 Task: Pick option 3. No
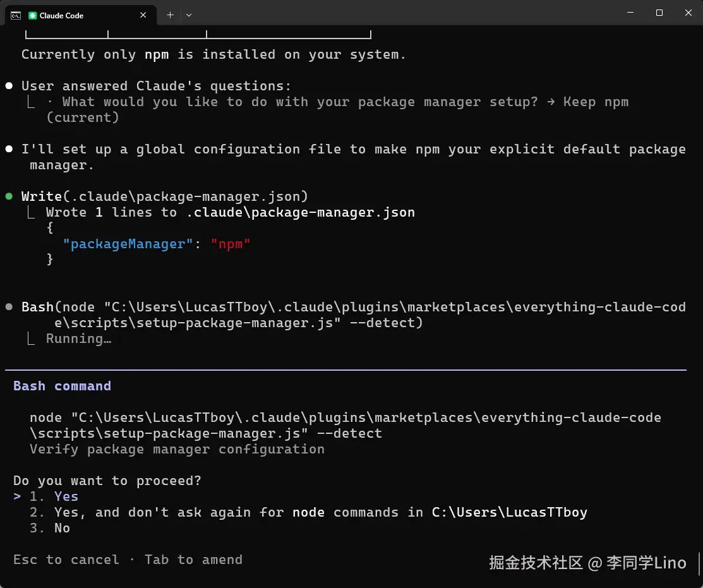pyautogui.click(x=62, y=528)
